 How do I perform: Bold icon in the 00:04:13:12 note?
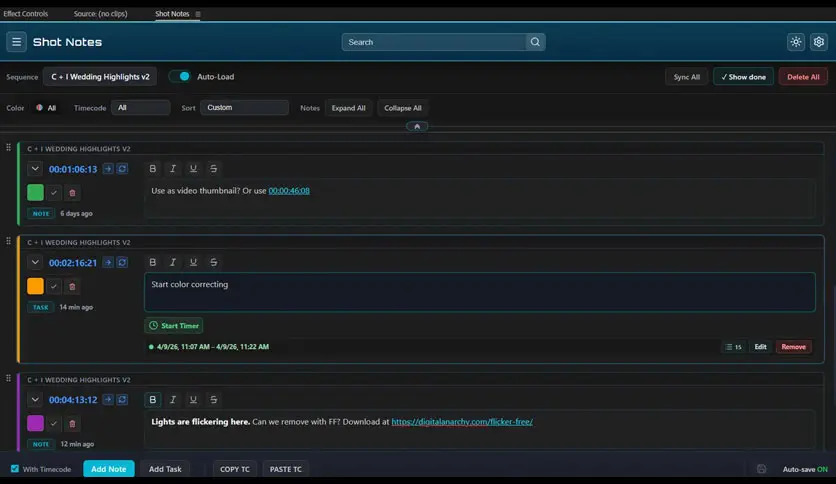pos(152,399)
